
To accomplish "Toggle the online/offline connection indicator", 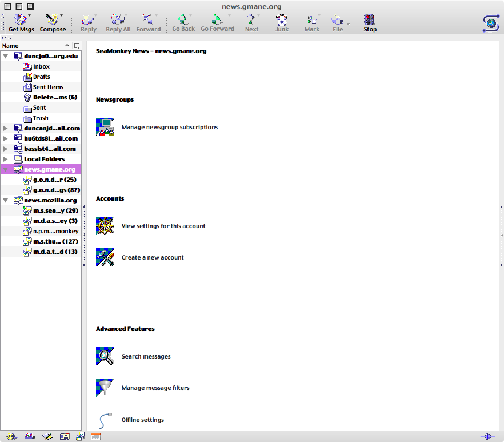I will click(x=487, y=436).
